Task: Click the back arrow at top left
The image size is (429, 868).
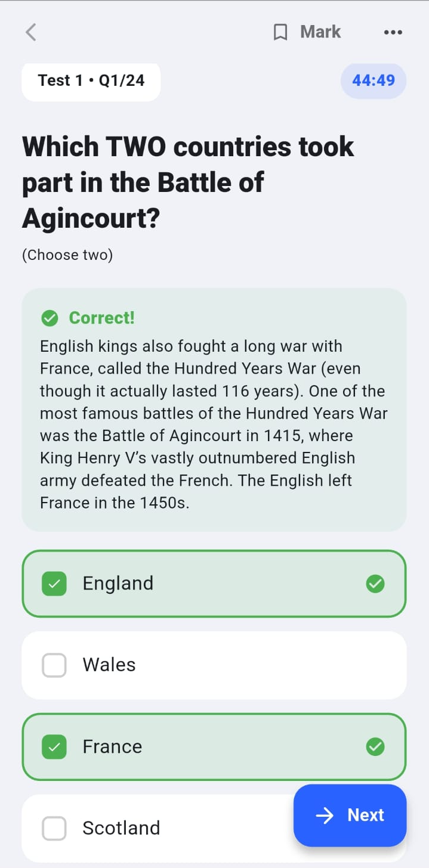Action: click(x=30, y=33)
